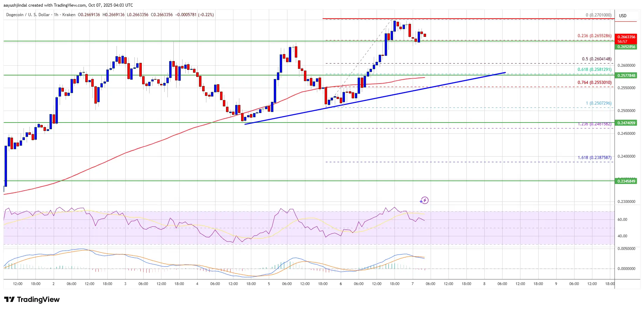644x310 pixels.
Task: Click the purple lightning bolt event icon
Action: pos(424,200)
